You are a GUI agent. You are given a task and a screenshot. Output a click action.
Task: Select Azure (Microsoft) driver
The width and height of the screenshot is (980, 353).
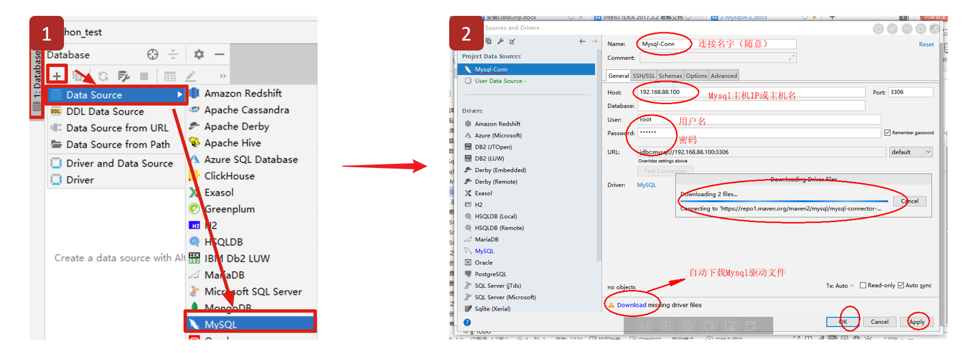[497, 136]
